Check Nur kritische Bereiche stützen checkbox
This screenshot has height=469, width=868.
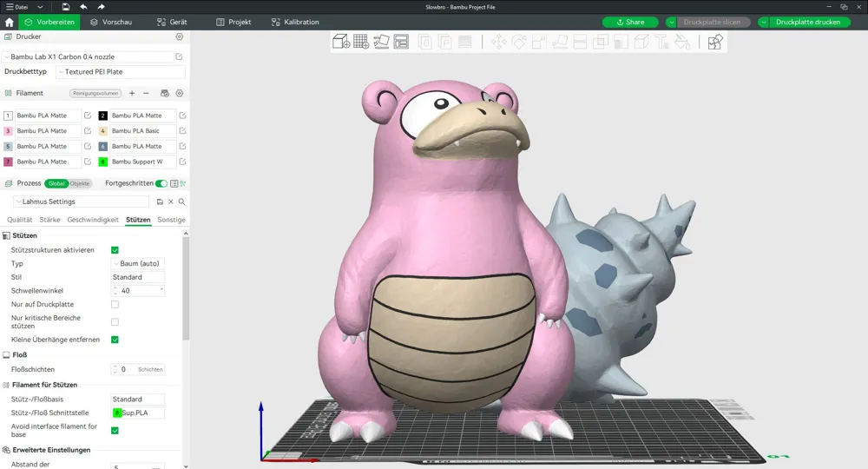[115, 321]
